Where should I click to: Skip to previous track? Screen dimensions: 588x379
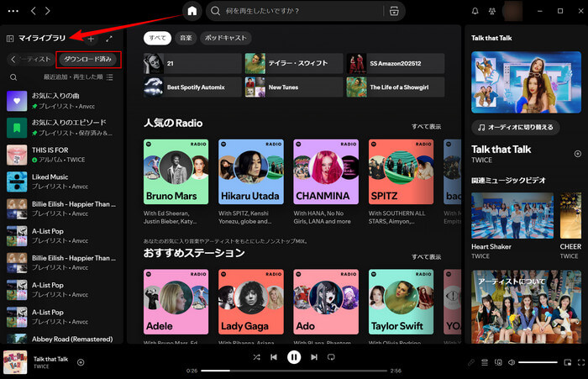274,357
